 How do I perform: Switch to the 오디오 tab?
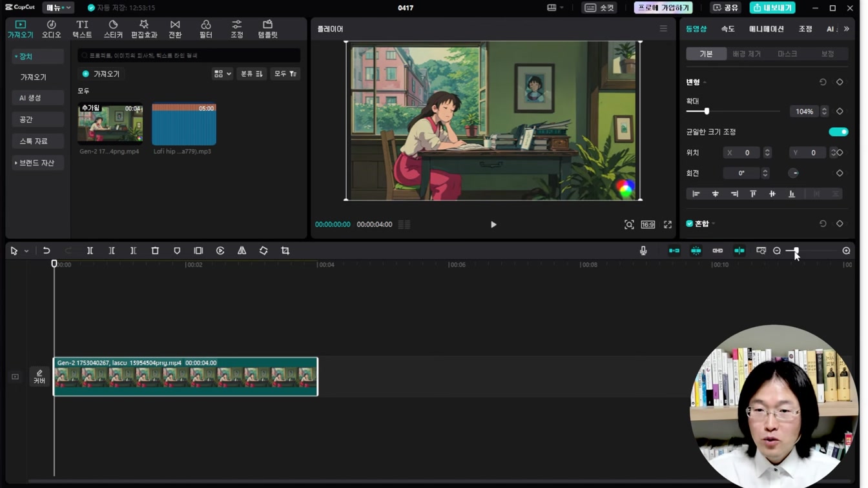(x=51, y=29)
